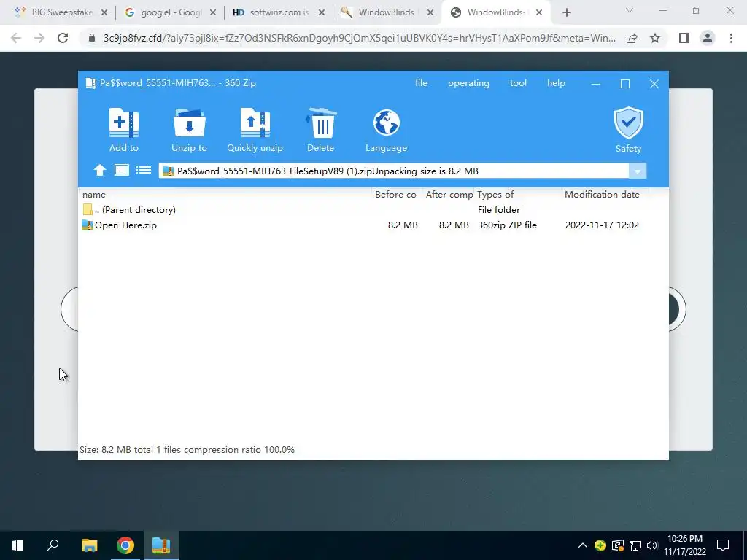Click the archive path address field
The image size is (747, 560).
click(393, 171)
